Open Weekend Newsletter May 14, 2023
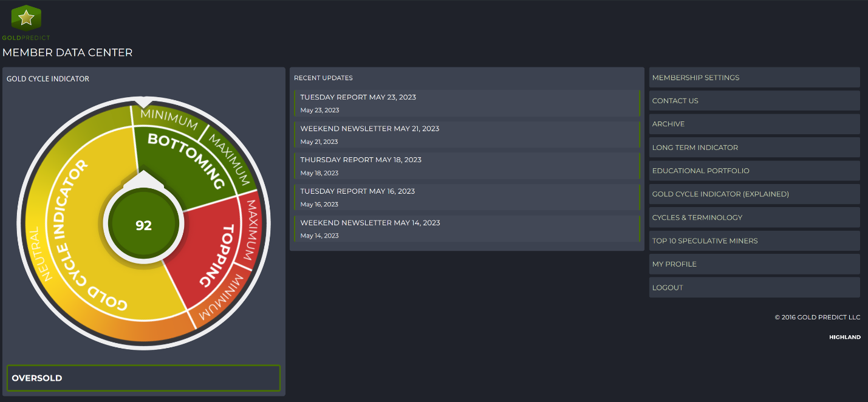Screen dimensions: 868x402 tap(370, 223)
